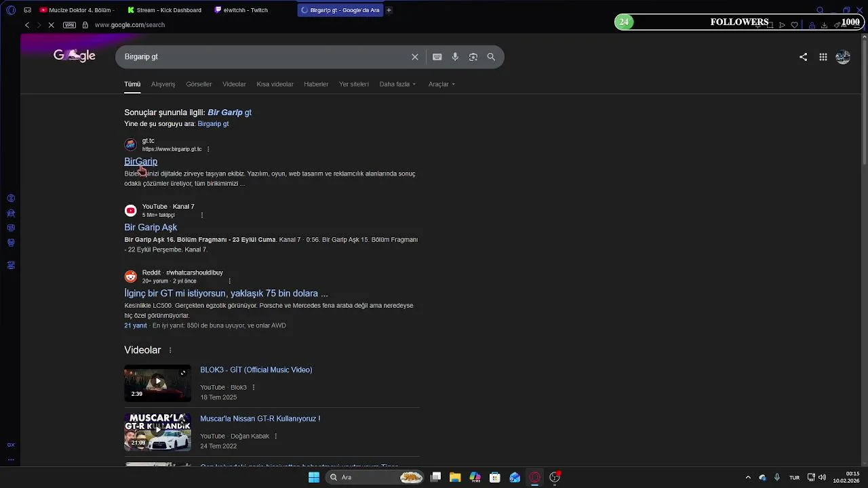Open options for the Blok3 video
Viewport: 868px width, 488px height.
tap(254, 388)
